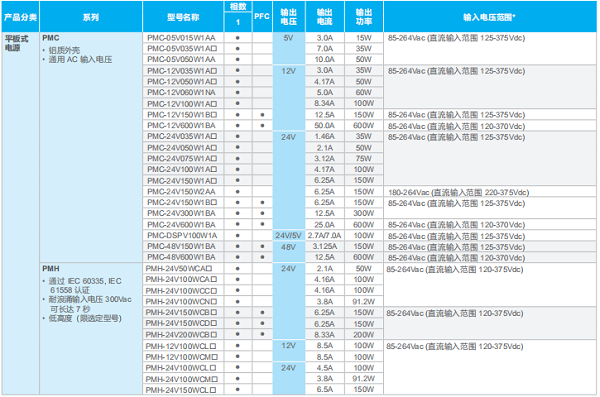600x397 pixels.
Task: Click PFC dot in PMC-12V150W1B row
Action: coord(262,115)
